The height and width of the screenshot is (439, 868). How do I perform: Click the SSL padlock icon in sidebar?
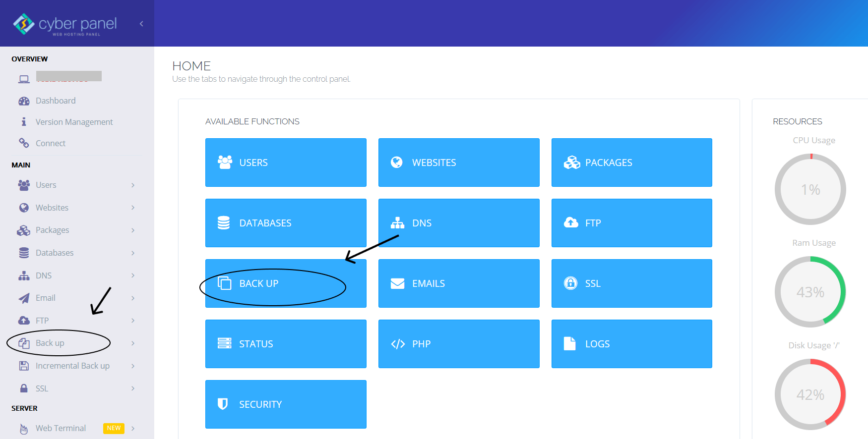point(24,388)
